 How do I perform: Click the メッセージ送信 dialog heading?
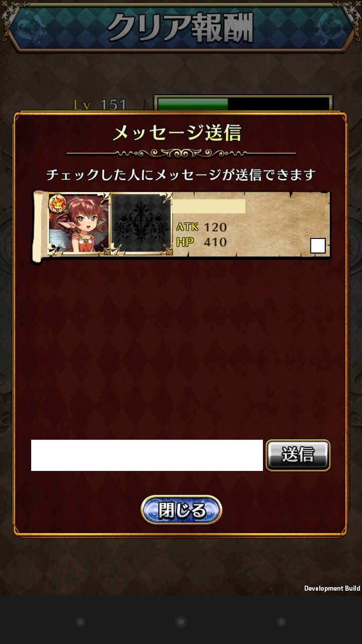point(177,133)
